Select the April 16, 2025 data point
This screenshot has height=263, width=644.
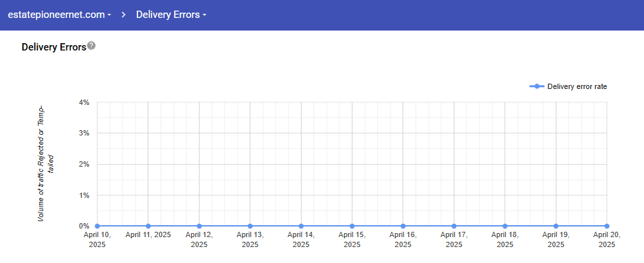coord(403,226)
